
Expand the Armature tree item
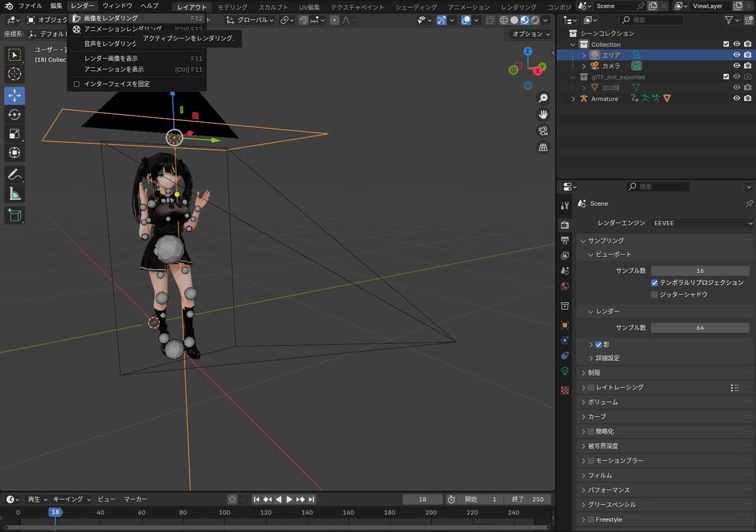coord(573,99)
